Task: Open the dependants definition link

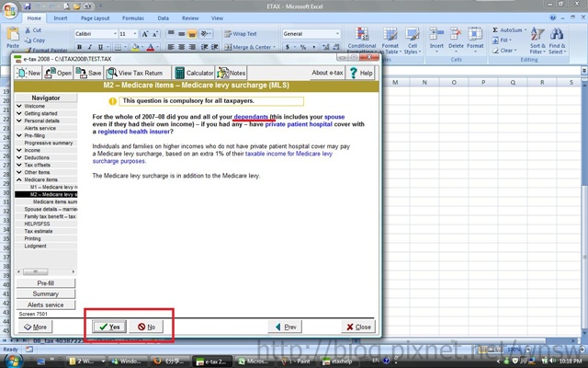Action: click(x=251, y=117)
